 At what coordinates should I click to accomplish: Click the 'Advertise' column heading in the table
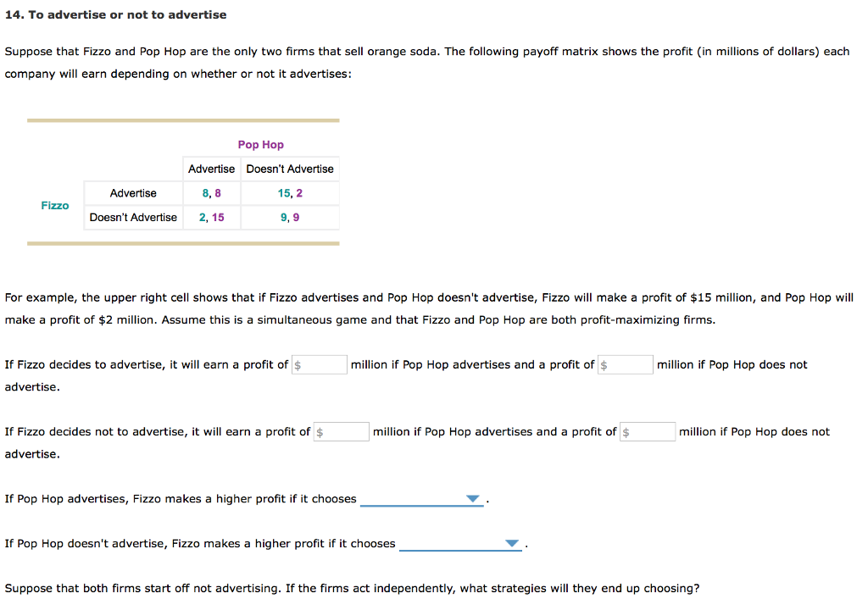(x=211, y=169)
